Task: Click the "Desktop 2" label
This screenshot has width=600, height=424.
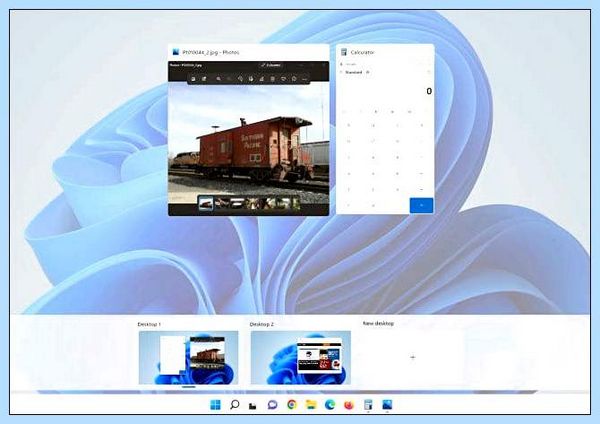Action: pyautogui.click(x=262, y=324)
